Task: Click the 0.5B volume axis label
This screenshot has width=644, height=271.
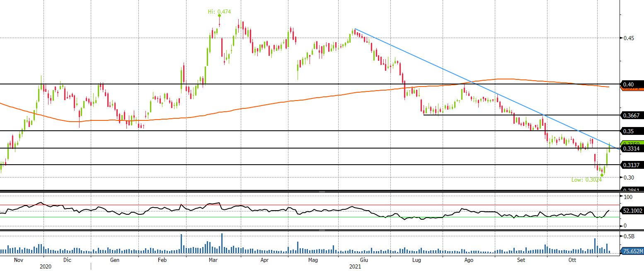Action: point(628,236)
